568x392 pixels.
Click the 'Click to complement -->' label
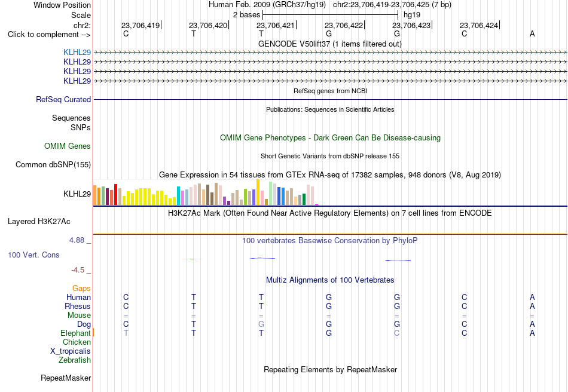tap(49, 35)
